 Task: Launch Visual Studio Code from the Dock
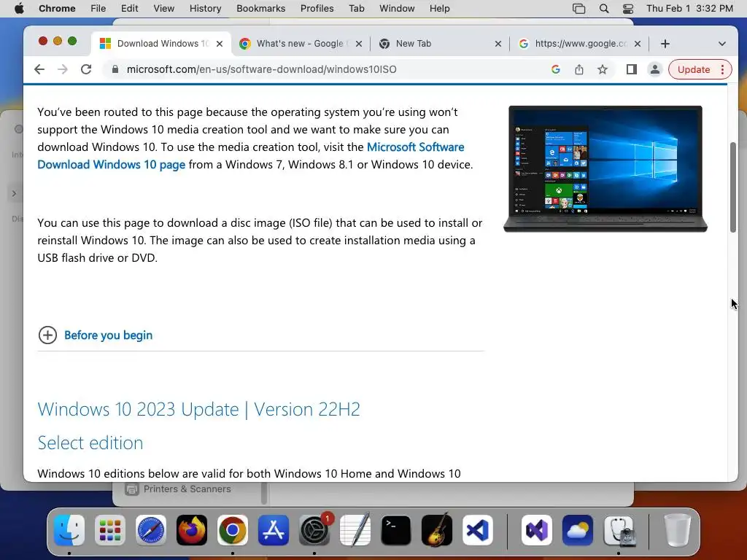(478, 530)
